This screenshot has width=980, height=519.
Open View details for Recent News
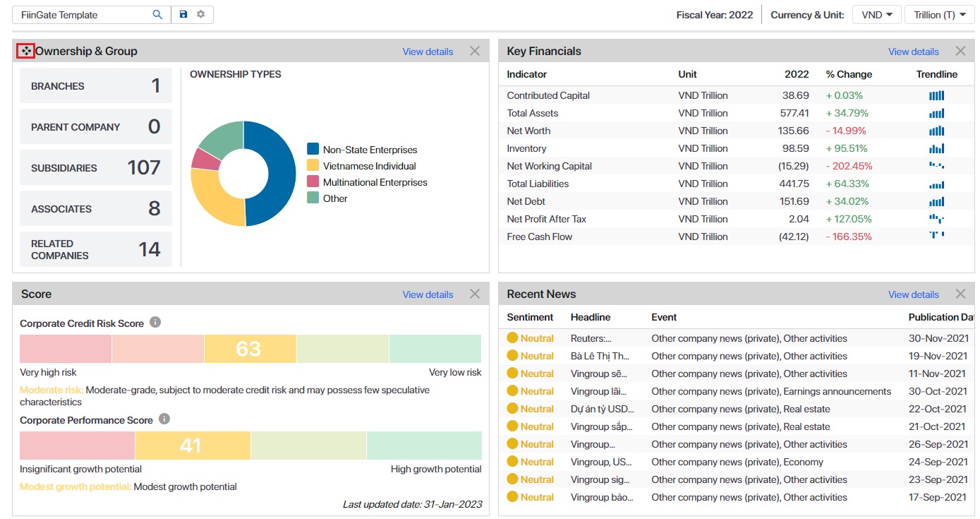[x=913, y=294]
